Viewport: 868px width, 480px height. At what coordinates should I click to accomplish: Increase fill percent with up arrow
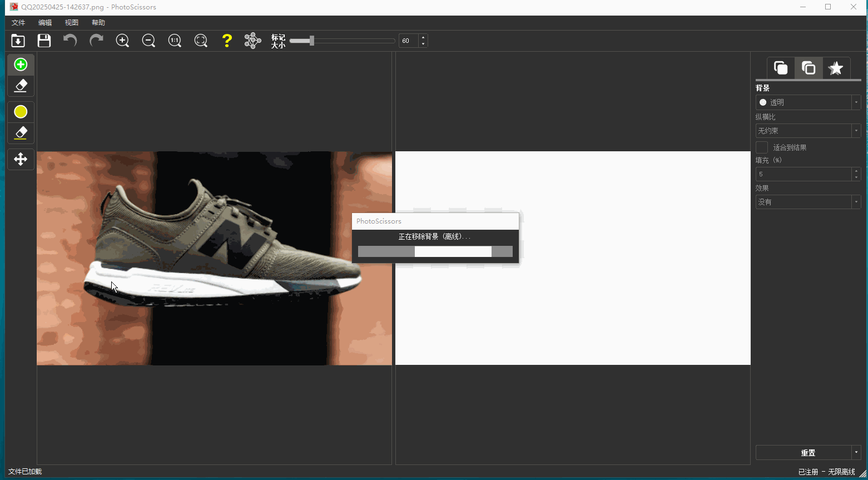pyautogui.click(x=856, y=171)
